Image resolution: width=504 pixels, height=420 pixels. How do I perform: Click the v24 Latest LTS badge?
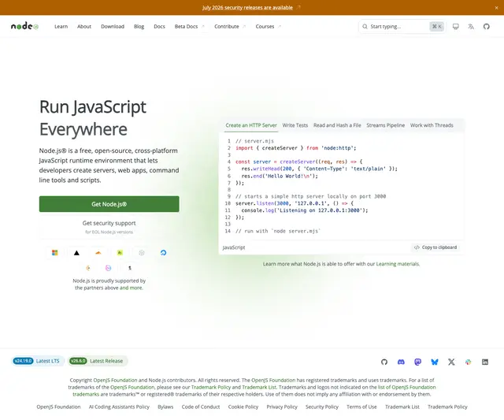point(37,361)
